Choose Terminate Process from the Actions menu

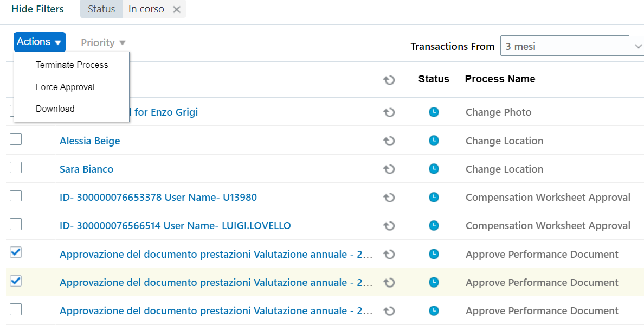pos(72,65)
